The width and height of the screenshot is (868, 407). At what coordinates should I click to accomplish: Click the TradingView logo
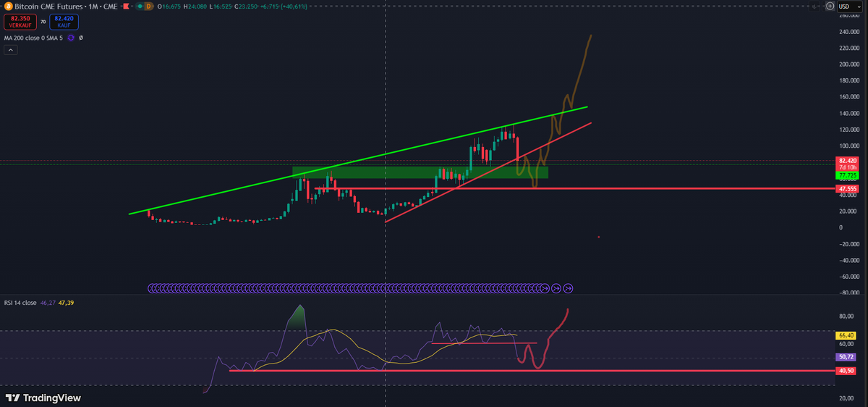43,398
